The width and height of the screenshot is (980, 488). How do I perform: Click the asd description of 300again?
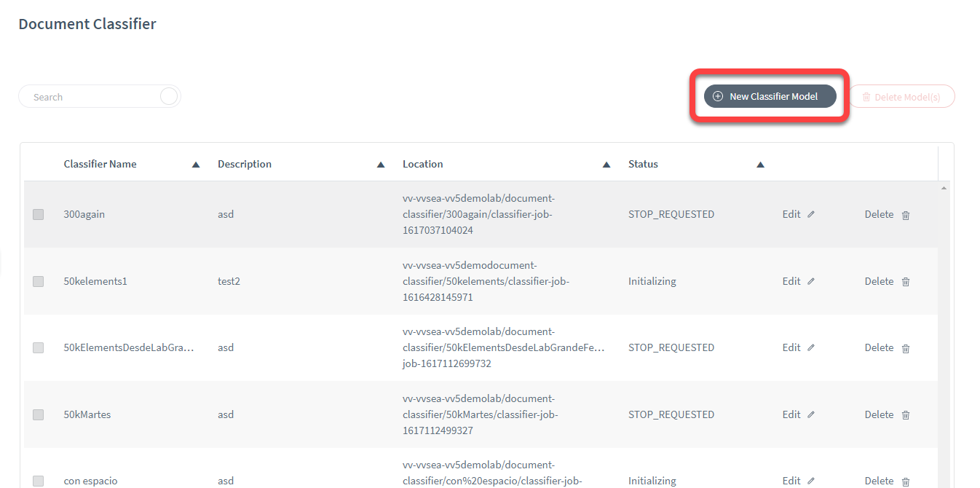226,214
